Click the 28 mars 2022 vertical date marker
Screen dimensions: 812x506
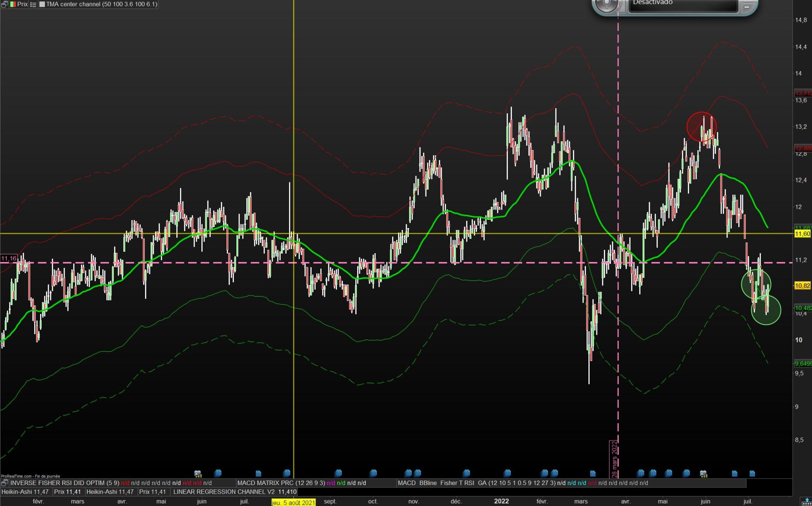[614, 459]
